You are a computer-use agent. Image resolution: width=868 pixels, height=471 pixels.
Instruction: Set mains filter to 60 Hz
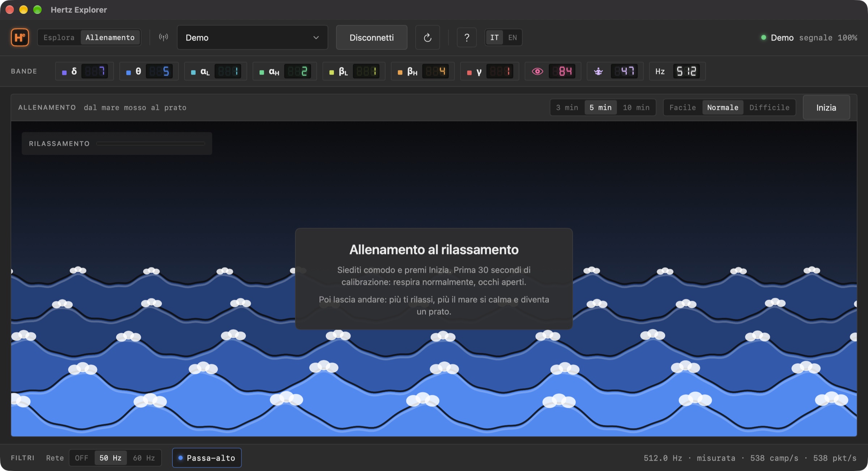click(x=144, y=458)
